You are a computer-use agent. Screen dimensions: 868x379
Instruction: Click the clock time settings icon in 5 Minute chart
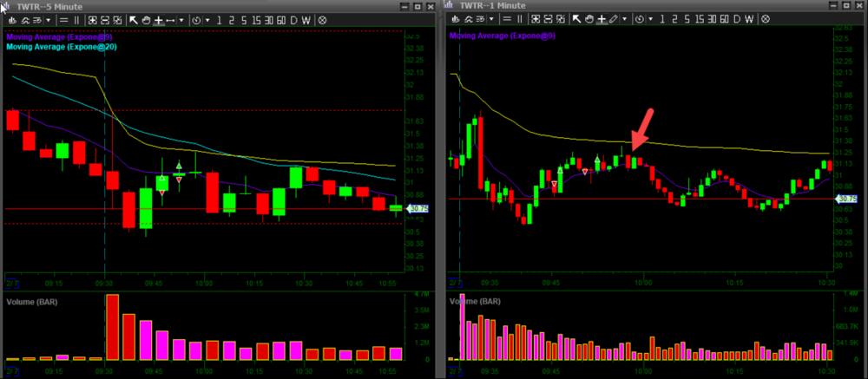pyautogui.click(x=195, y=19)
